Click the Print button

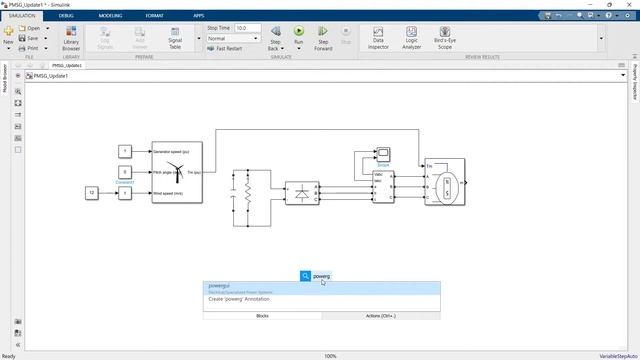pyautogui.click(x=29, y=48)
